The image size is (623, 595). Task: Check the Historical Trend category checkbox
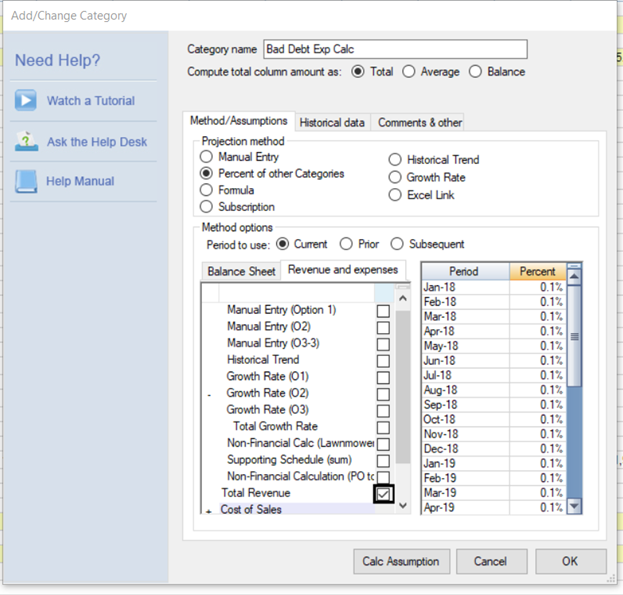(x=383, y=360)
